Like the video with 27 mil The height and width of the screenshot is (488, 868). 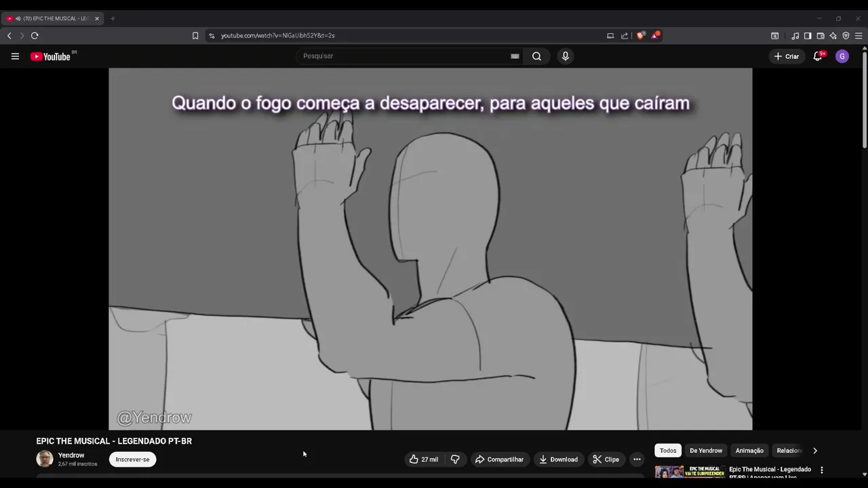[x=424, y=460]
